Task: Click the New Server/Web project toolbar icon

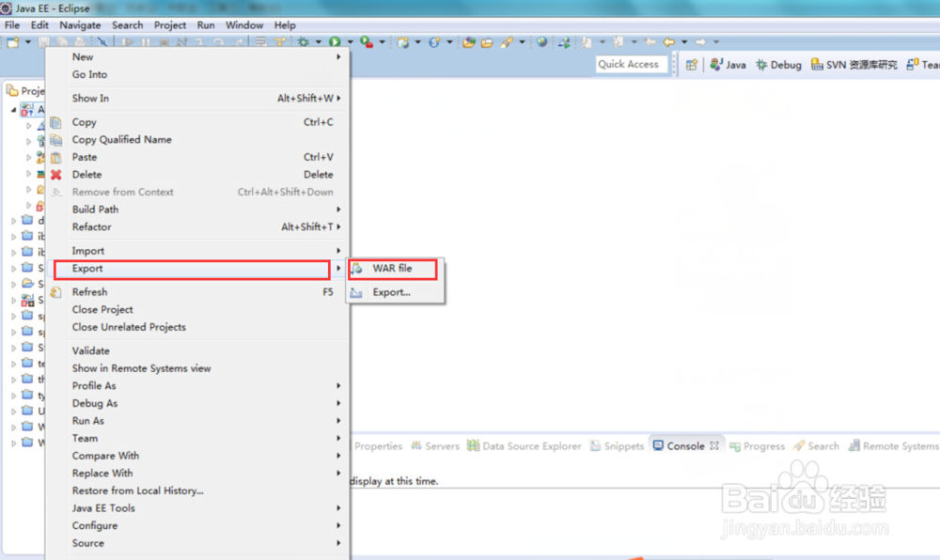Action: click(403, 42)
